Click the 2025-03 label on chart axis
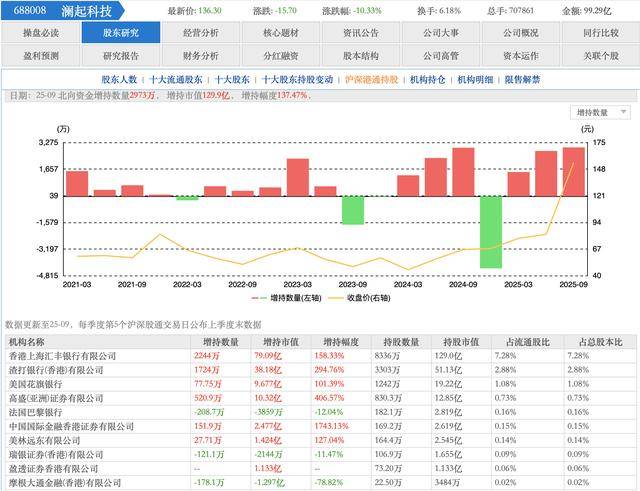This screenshot has height=491, width=640. tap(518, 284)
